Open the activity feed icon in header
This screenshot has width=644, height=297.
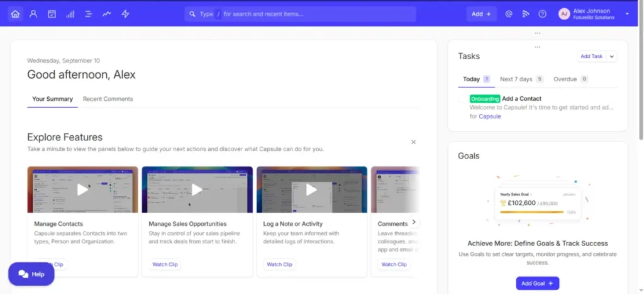tap(526, 14)
